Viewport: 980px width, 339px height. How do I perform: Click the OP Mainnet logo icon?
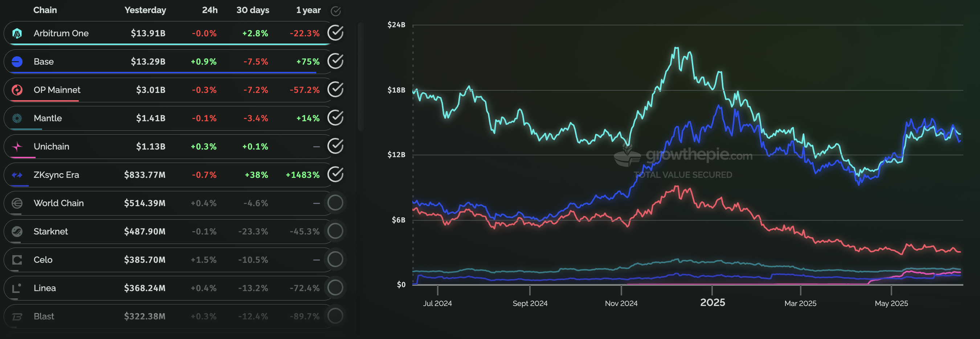17,90
